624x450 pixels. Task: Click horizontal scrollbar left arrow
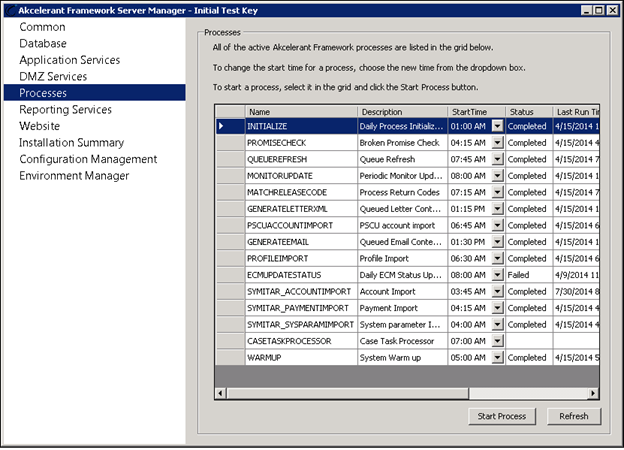coord(220,393)
